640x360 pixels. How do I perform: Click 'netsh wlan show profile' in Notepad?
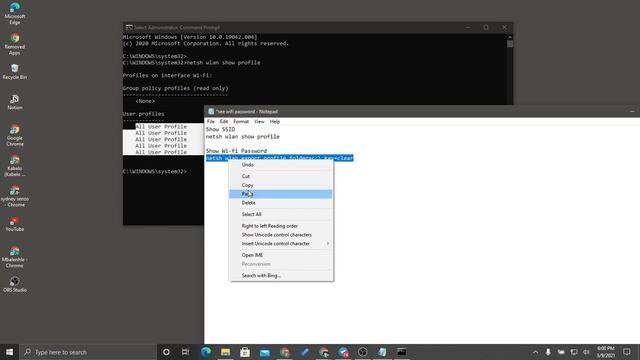point(242,137)
